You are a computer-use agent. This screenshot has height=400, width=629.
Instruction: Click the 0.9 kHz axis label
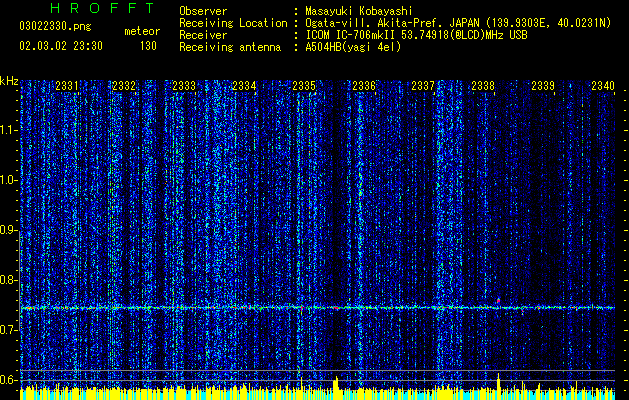(x=9, y=230)
